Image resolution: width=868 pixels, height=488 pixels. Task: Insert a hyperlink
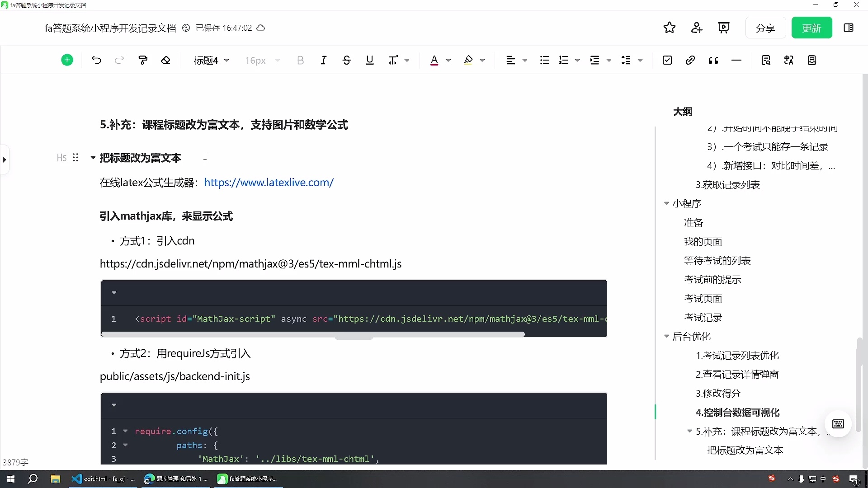pyautogui.click(x=690, y=60)
